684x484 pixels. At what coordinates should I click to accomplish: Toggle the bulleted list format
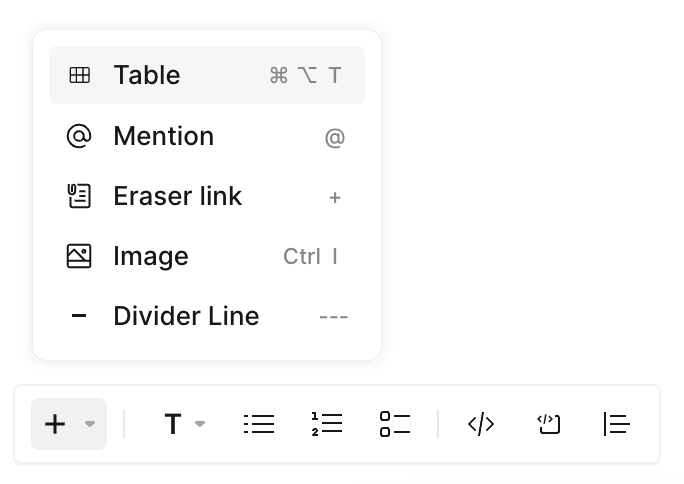click(259, 424)
